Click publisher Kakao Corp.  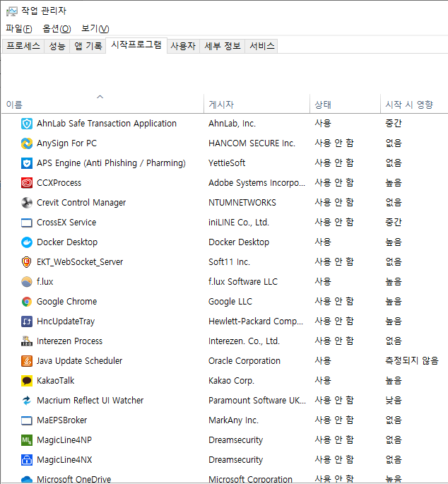point(231,381)
